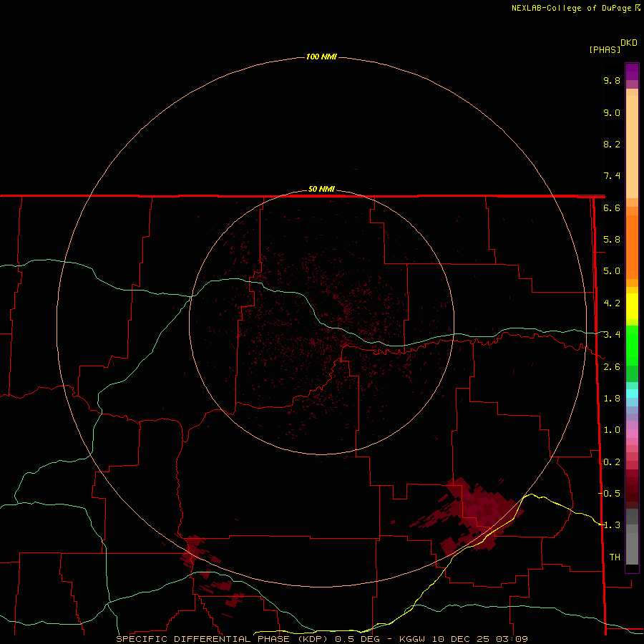Click the 9.0 value on the color scale

click(612, 112)
